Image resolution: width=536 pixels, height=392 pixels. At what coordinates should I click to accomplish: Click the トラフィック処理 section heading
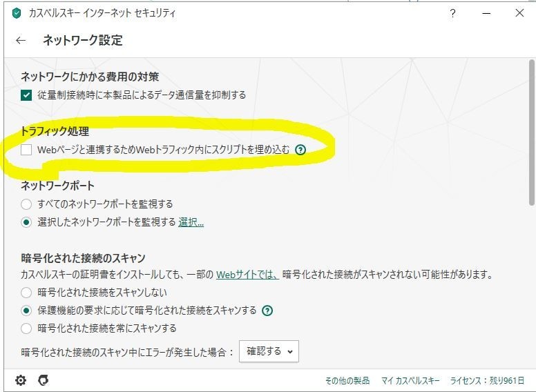pyautogui.click(x=55, y=131)
